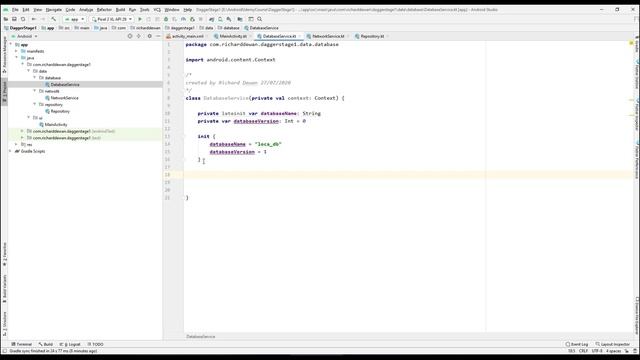Open the app run configuration dropdown
The width and height of the screenshot is (640, 360).
coord(74,19)
